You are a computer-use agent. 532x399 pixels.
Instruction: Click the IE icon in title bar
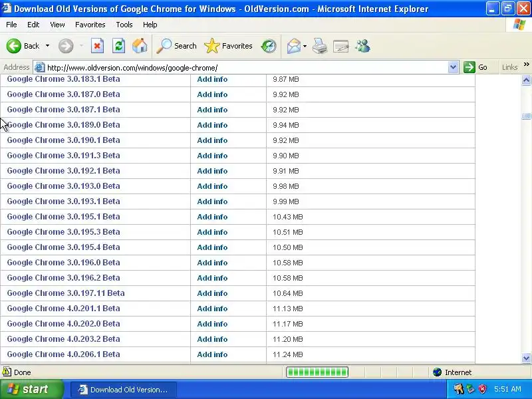tap(6, 8)
